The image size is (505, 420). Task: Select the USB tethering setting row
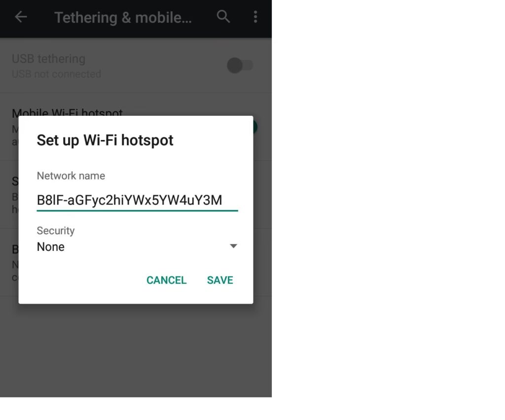(x=136, y=66)
